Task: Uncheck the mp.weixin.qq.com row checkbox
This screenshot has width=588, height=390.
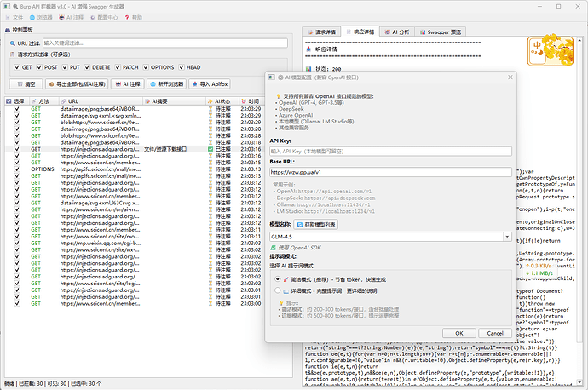Action: 17,243
